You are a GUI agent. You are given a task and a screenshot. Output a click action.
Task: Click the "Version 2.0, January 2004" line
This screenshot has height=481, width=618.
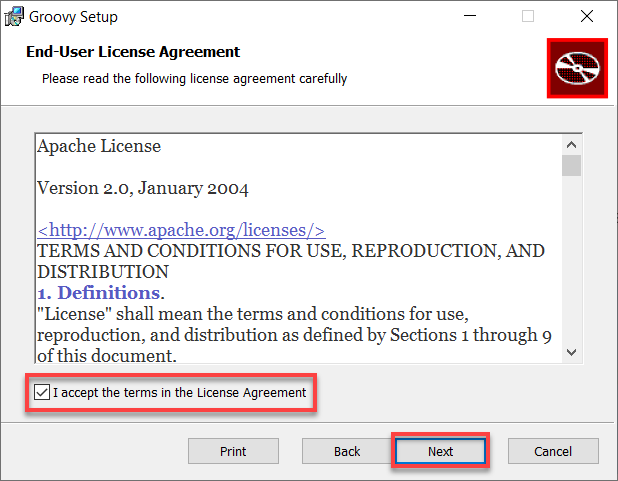143,188
